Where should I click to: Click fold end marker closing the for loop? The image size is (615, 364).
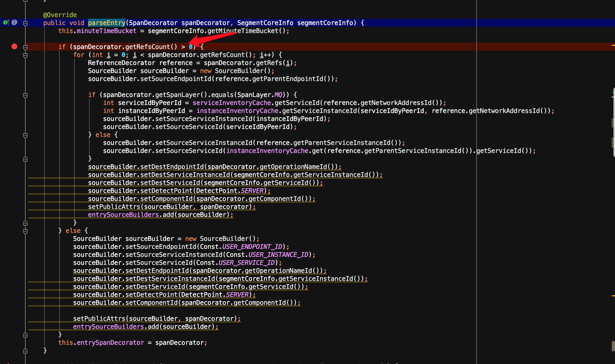click(x=25, y=223)
